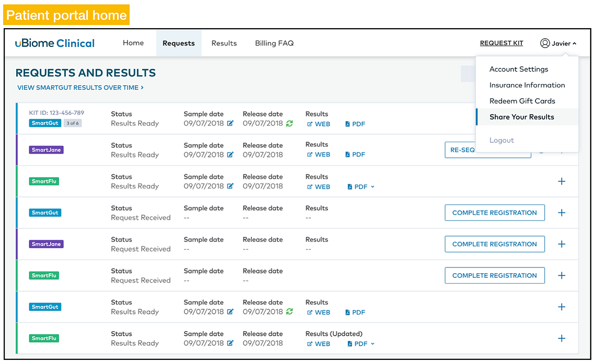Click the RE-SEQ button in SmartJane row
This screenshot has height=364, width=595.
pyautogui.click(x=460, y=150)
